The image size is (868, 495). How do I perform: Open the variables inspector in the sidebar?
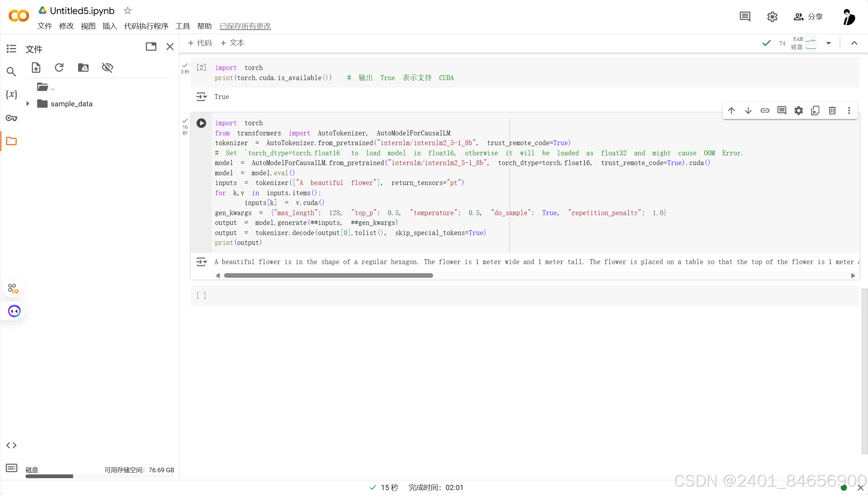point(11,94)
